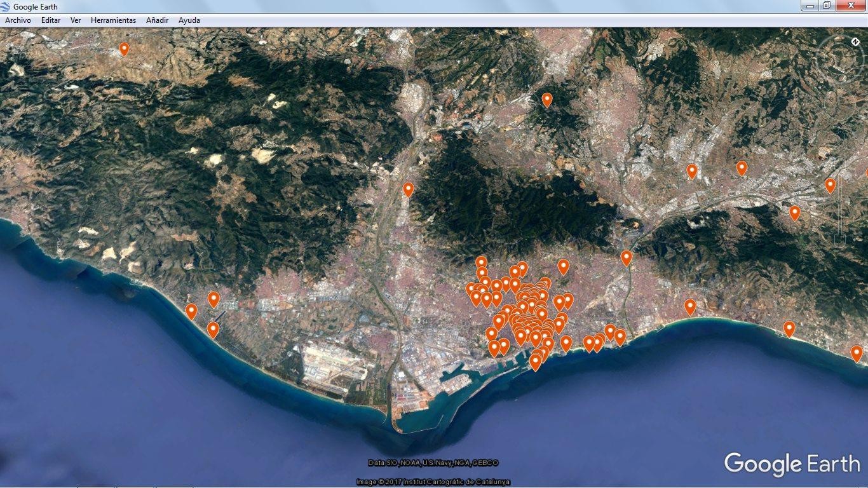Select the pin at the harbor waterfront tip
This screenshot has width=868, height=488.
(x=536, y=362)
